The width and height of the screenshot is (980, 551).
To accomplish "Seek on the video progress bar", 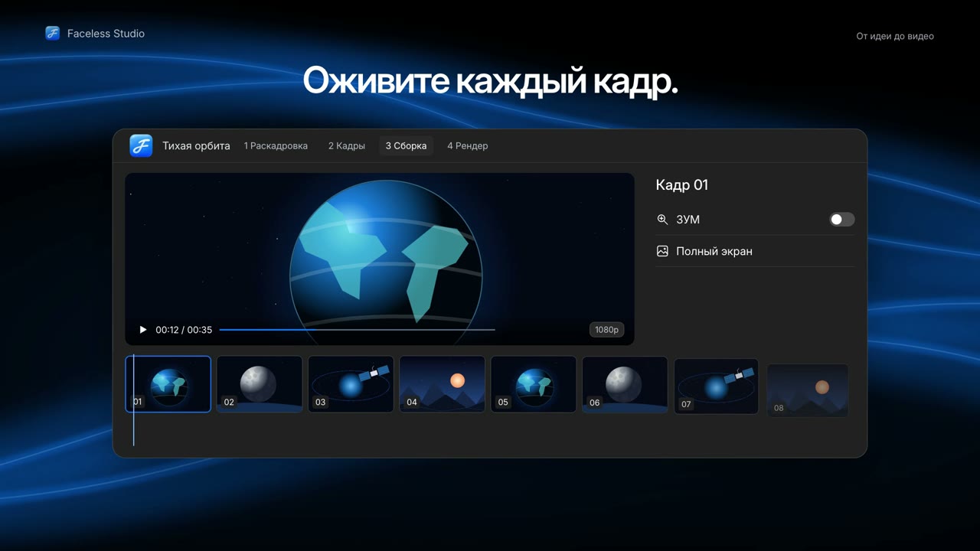I will click(x=357, y=330).
